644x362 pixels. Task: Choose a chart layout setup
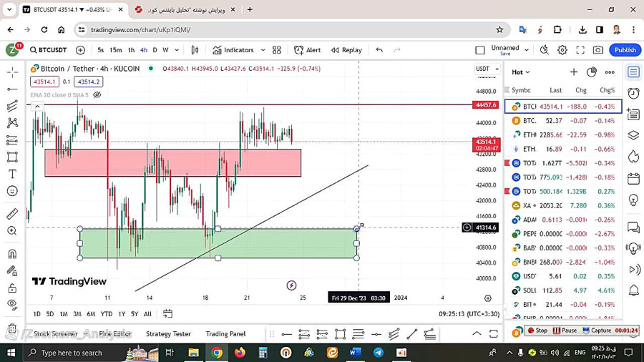click(479, 50)
